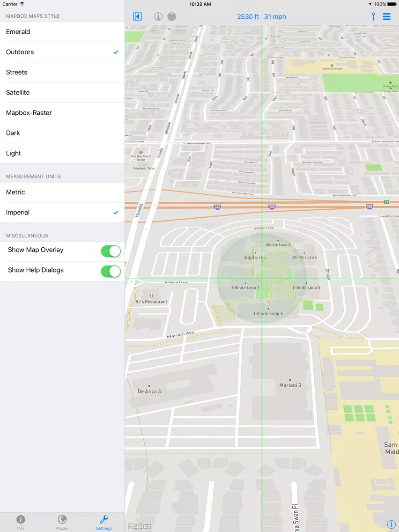
Task: Tap the I-280 highway shield near Apple
Action: [272, 207]
